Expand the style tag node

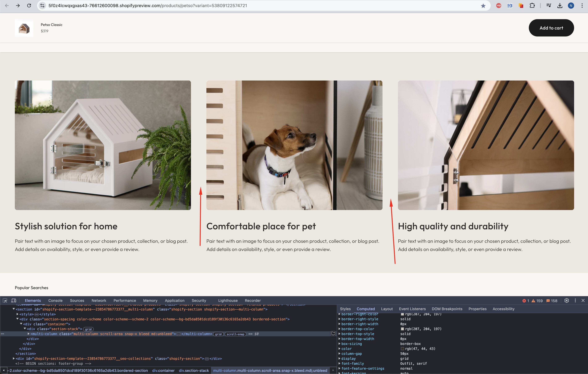click(17, 314)
